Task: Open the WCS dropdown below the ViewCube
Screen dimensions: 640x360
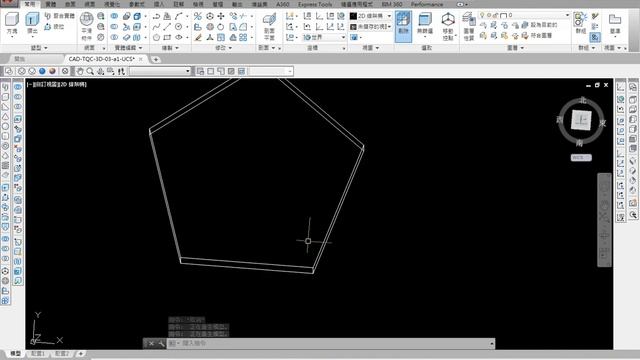Action: coord(581,158)
